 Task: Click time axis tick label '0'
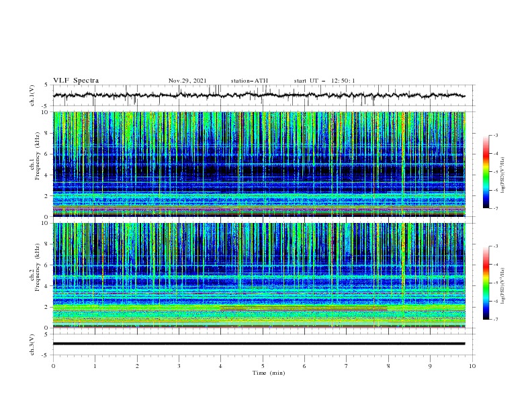coord(53,366)
